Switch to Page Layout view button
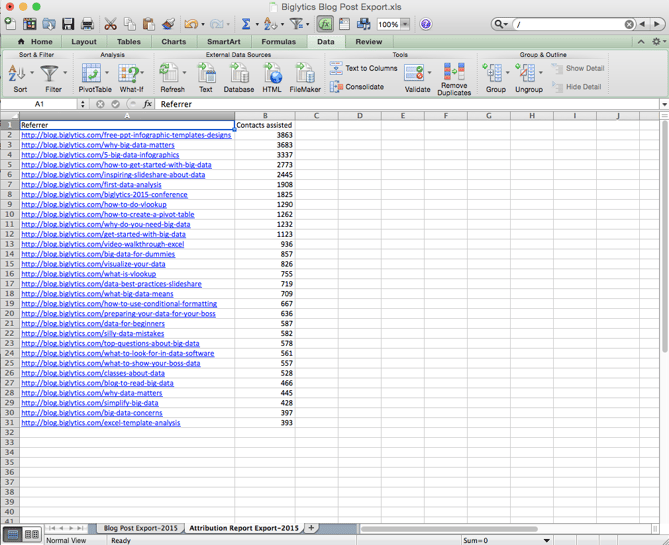 31,535
